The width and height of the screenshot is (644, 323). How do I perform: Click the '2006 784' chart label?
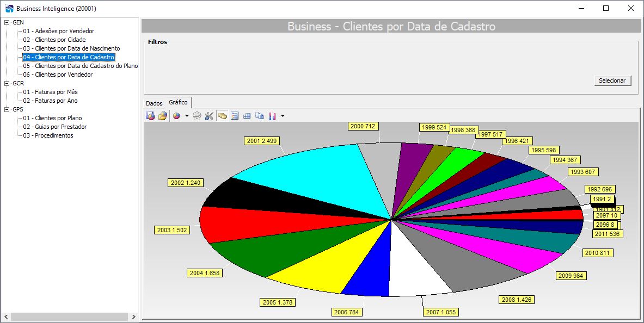(x=346, y=312)
